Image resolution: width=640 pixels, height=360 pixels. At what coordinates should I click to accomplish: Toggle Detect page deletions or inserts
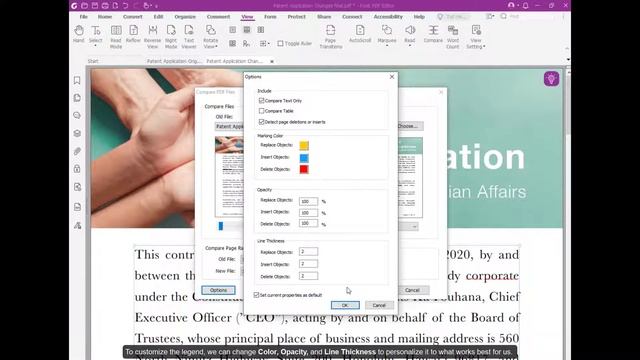(x=262, y=122)
